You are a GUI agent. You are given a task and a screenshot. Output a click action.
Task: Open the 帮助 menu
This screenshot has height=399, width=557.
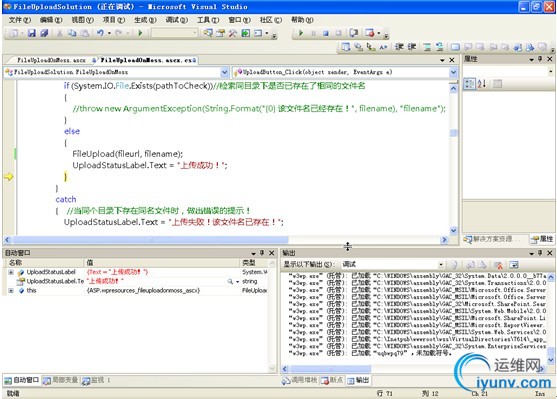[302, 20]
